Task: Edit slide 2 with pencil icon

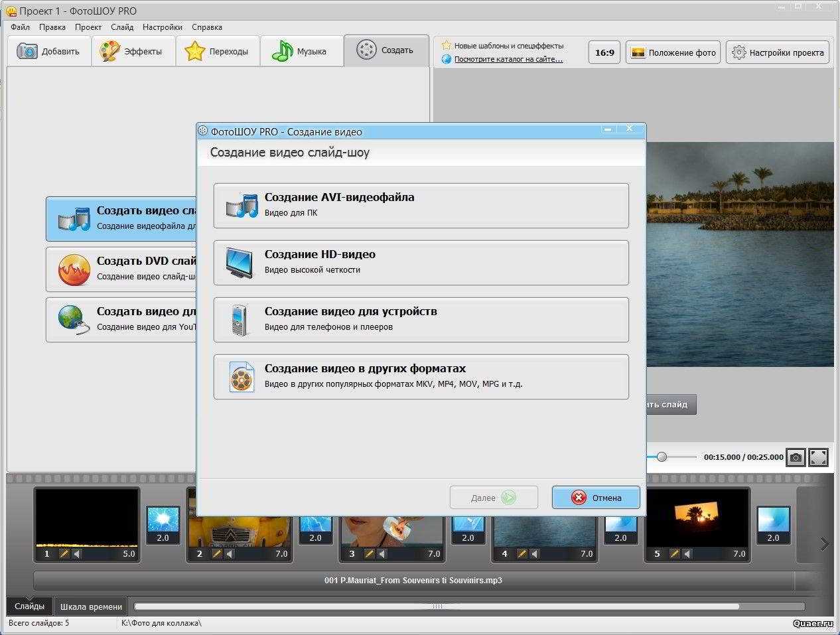Action: tap(216, 553)
